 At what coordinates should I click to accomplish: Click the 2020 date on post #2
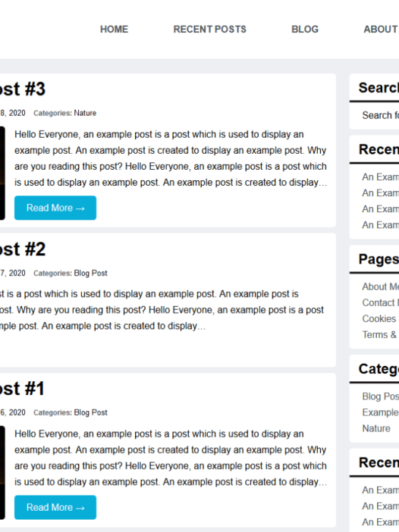(13, 273)
